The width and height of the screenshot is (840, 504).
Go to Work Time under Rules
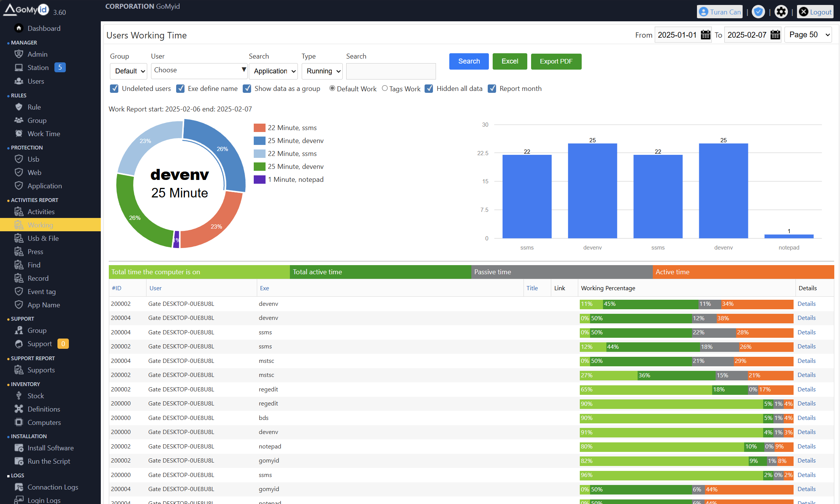pos(43,134)
